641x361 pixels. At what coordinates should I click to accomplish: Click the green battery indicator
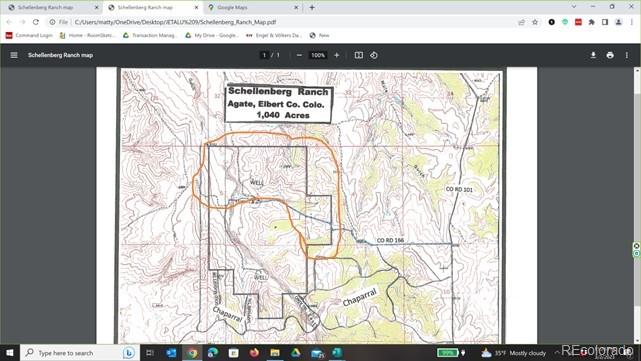point(448,353)
